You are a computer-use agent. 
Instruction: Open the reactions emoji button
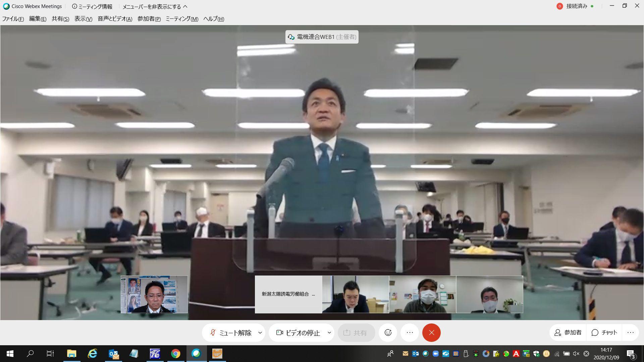[388, 333]
